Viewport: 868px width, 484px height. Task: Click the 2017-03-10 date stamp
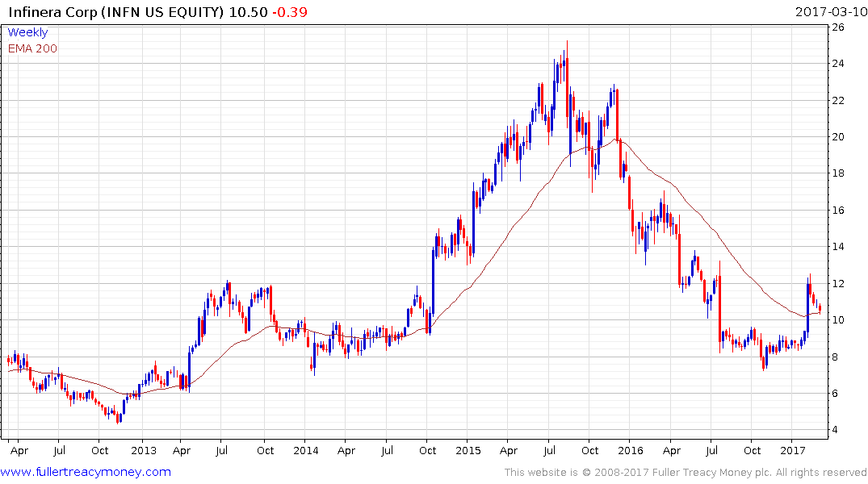[830, 11]
